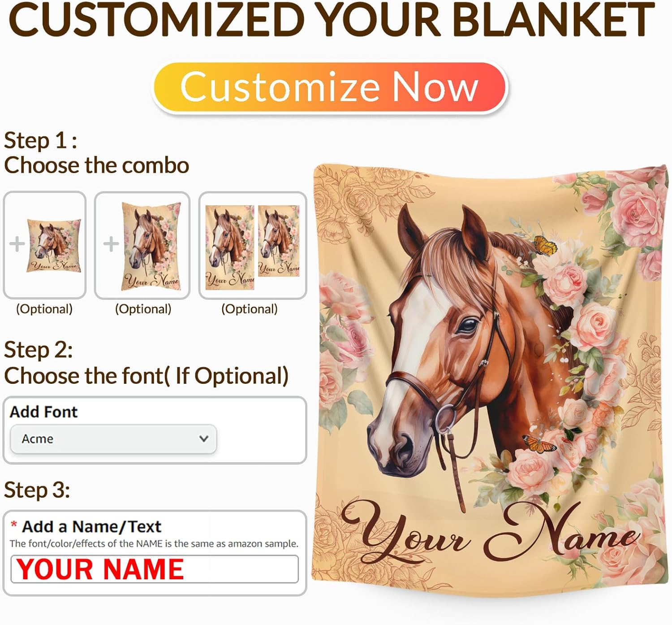This screenshot has width=672, height=625.
Task: Click the (Optional) label under pillowcase
Action: [x=143, y=309]
